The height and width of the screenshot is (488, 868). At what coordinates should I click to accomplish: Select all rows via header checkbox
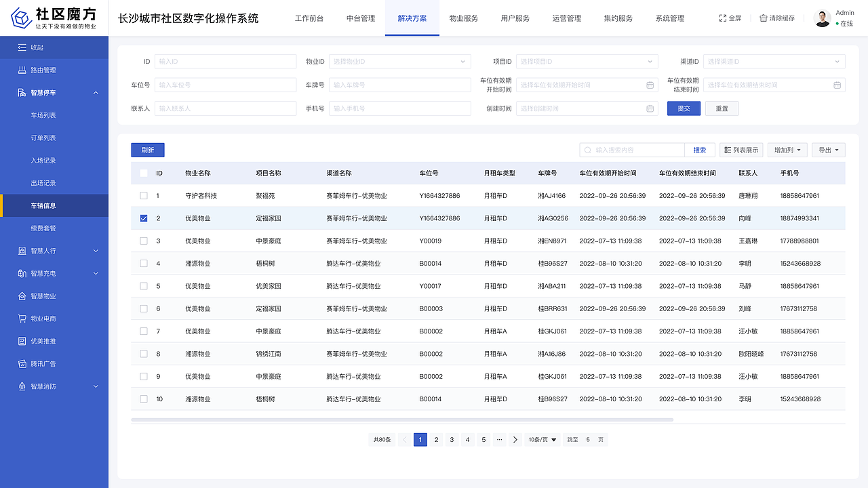(x=143, y=173)
